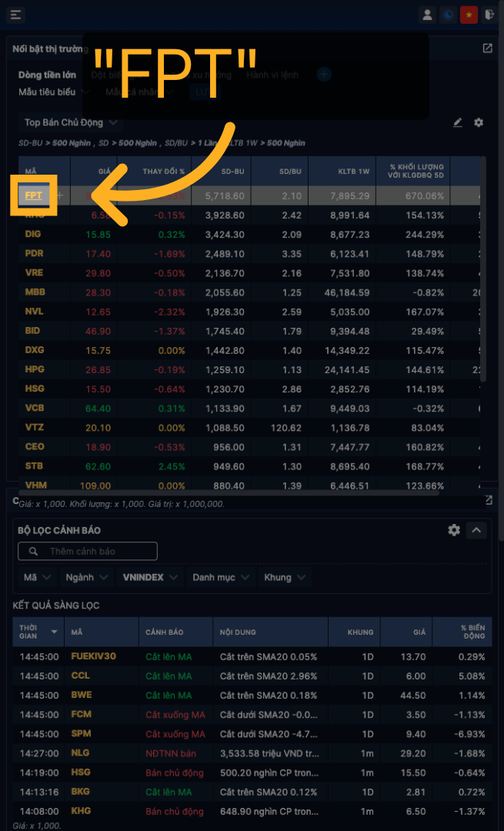This screenshot has height=831, width=504.
Task: Open the NLG alert ticker
Action: (x=81, y=753)
